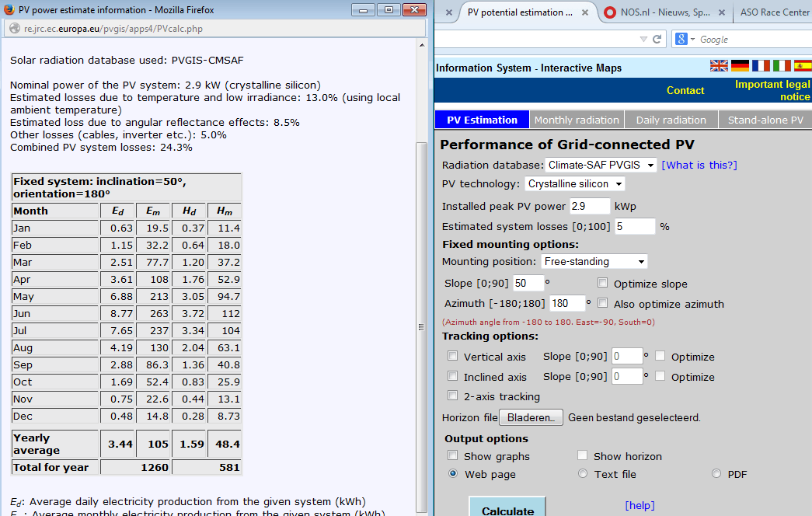Click the Jun Em value 263
812x516 pixels.
[x=159, y=313]
